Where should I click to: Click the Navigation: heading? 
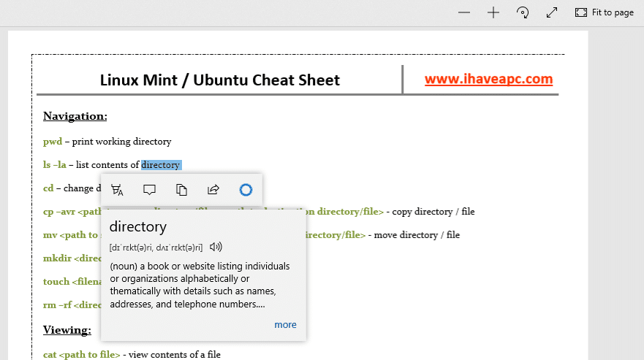point(75,117)
